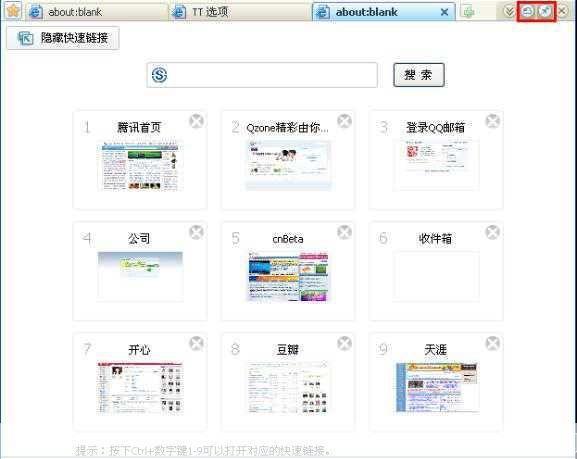Open the tab list chevron dropdown

pos(509,12)
